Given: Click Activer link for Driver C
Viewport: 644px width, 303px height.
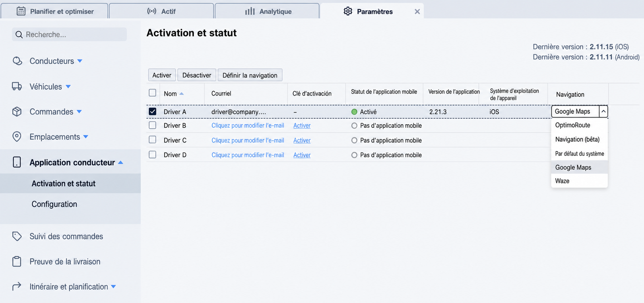Looking at the screenshot, I should point(302,140).
